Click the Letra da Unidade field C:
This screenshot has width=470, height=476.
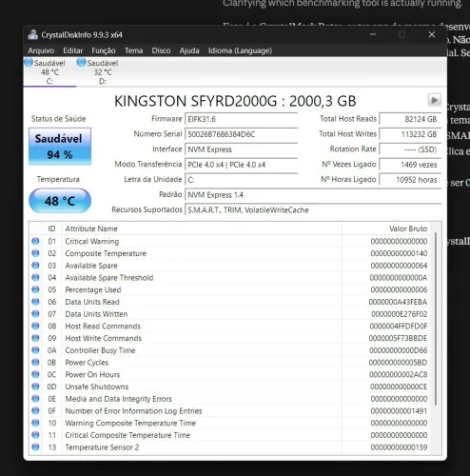point(241,180)
